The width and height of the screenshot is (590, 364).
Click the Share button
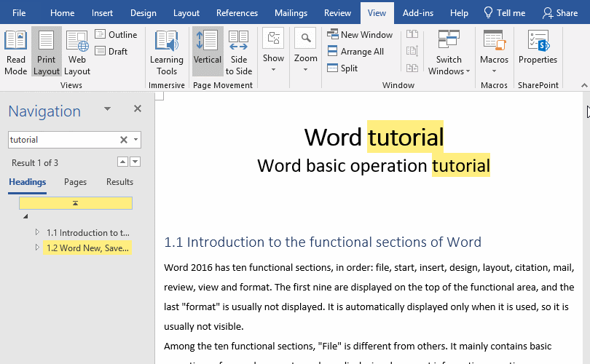coord(560,13)
